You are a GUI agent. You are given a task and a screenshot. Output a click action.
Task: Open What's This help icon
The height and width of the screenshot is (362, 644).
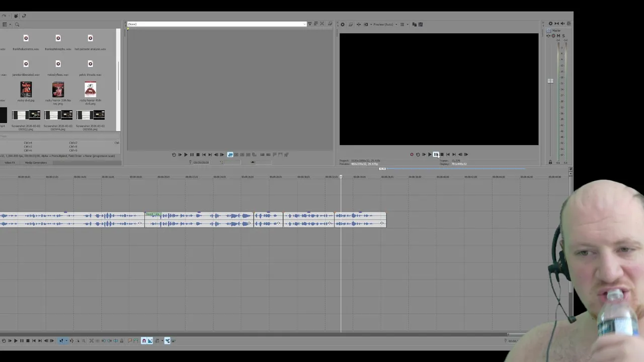(24, 16)
